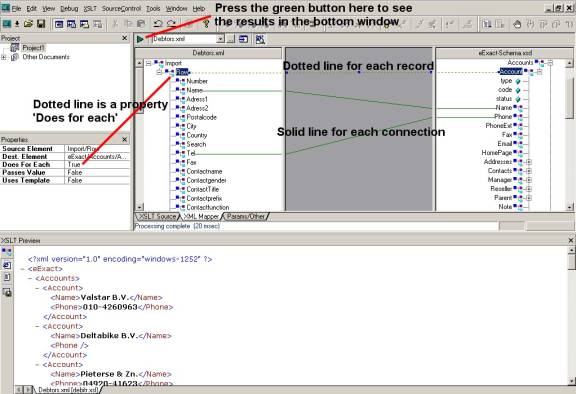Image resolution: width=576 pixels, height=394 pixels.
Task: Click the Open folder toolbar icon
Action: coord(28,24)
